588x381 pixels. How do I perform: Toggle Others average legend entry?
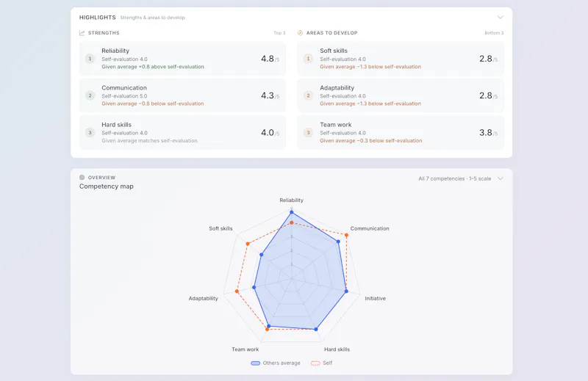[x=276, y=363]
